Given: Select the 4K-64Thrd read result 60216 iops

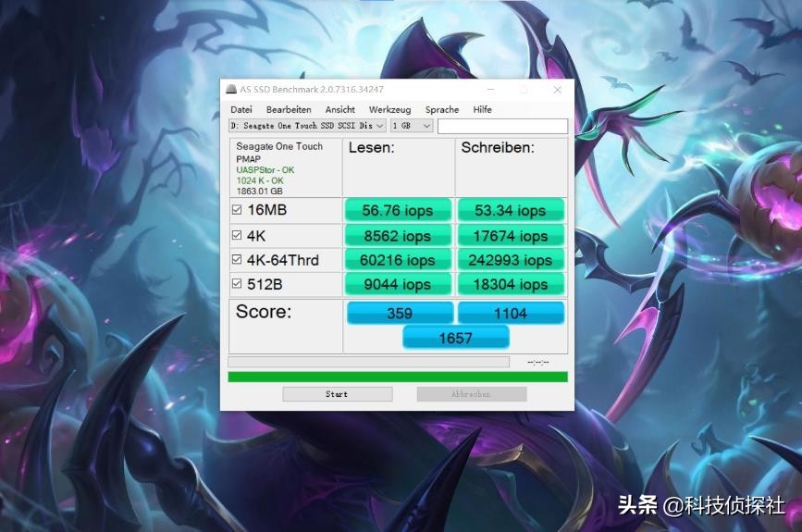Looking at the screenshot, I should click(398, 260).
